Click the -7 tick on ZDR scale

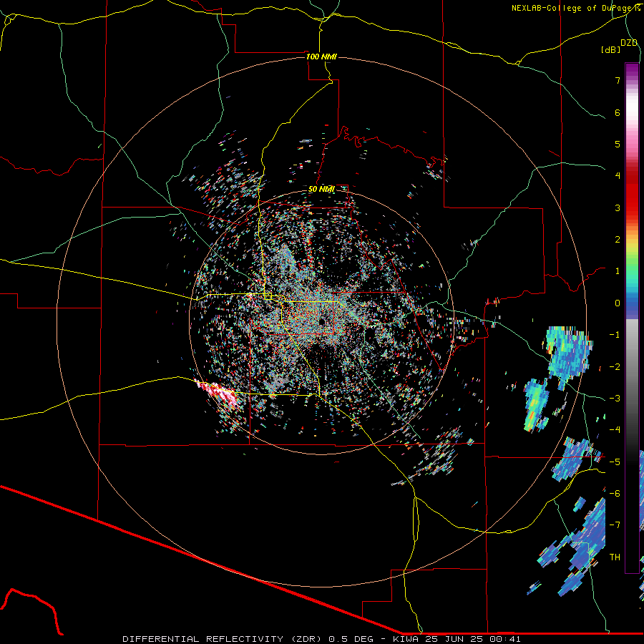click(x=615, y=525)
